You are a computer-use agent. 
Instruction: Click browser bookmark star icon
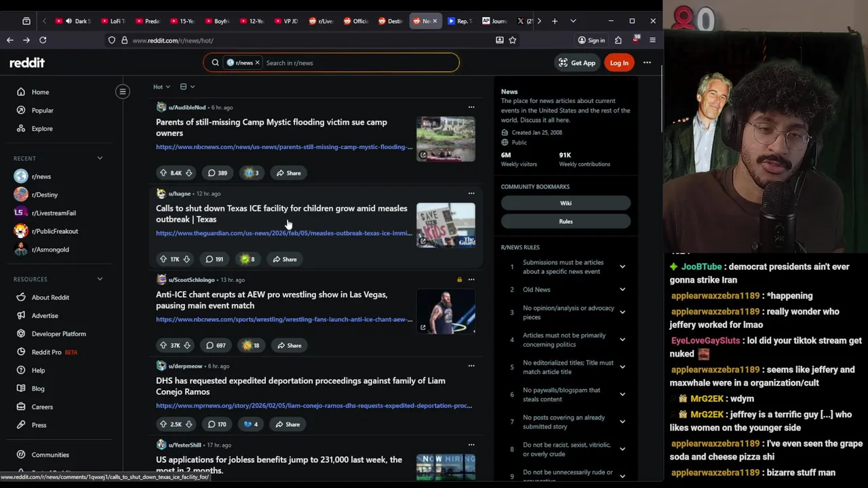(x=513, y=40)
